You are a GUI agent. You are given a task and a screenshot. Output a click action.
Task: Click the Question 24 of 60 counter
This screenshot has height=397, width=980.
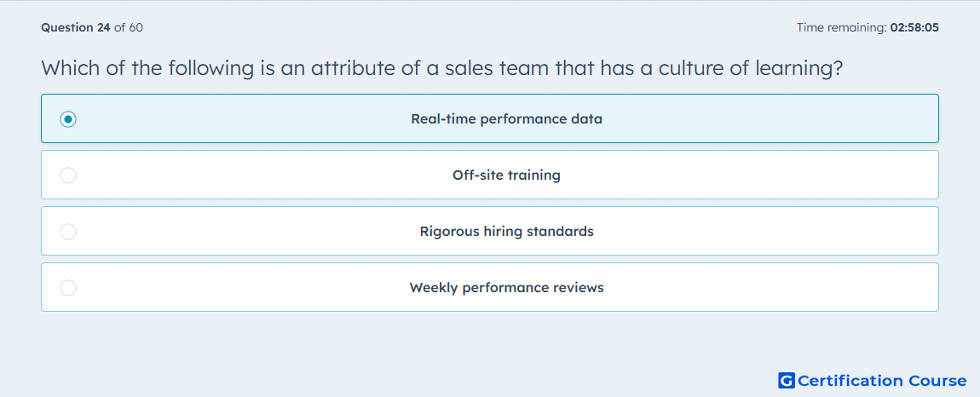tap(92, 27)
